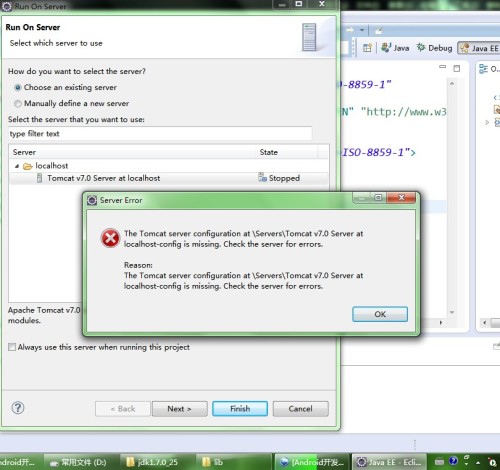The image size is (500, 470).
Task: Open the help question mark icon
Action: [18, 408]
